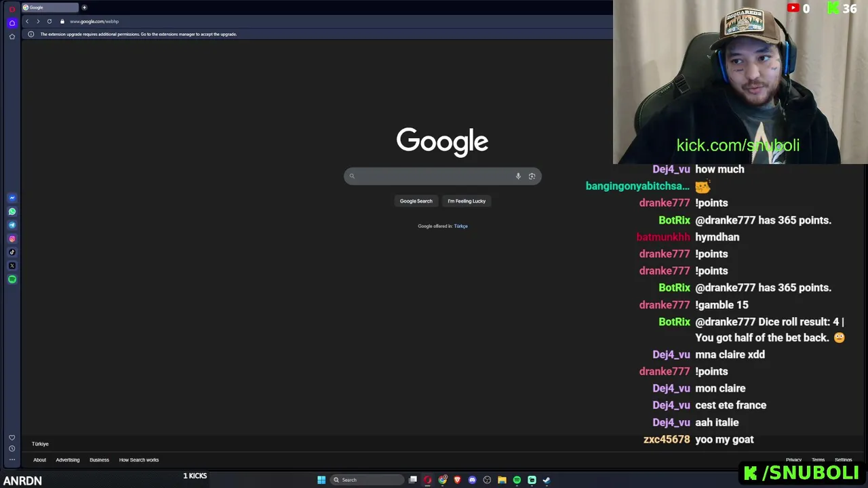Screen dimensions: 868x488
Task: Open sidebar three-dots setup menu
Action: click(x=12, y=460)
